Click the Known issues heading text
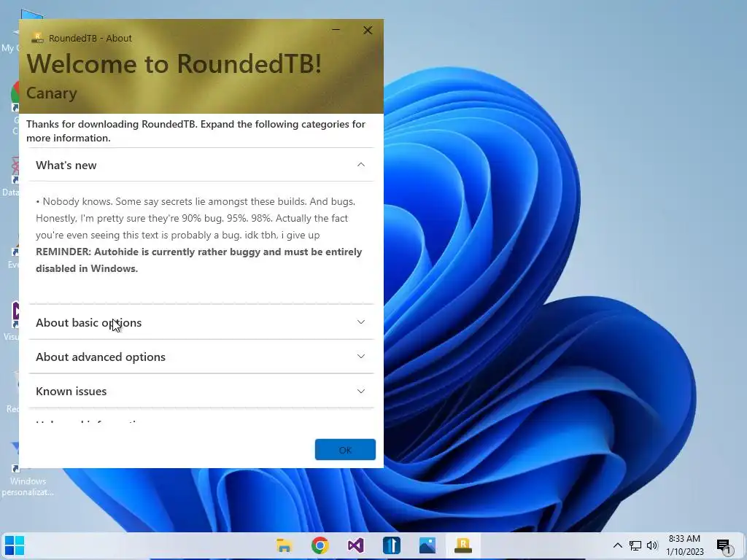 71,392
